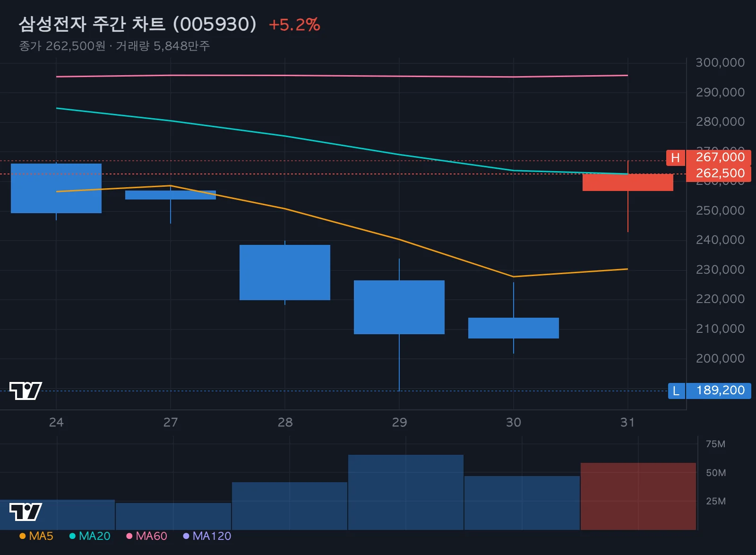Click the TradingView logo on the volume pane
756x555 pixels.
tap(26, 512)
